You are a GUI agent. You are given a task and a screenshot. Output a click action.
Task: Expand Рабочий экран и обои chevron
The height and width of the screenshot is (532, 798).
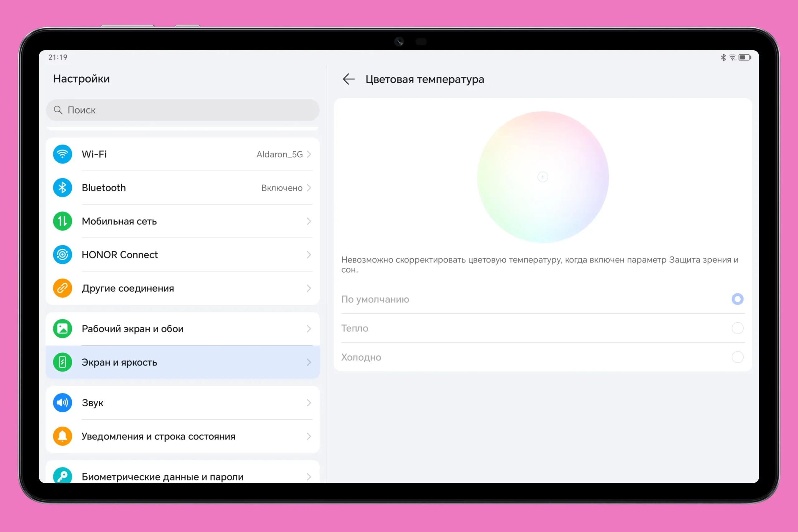(309, 329)
